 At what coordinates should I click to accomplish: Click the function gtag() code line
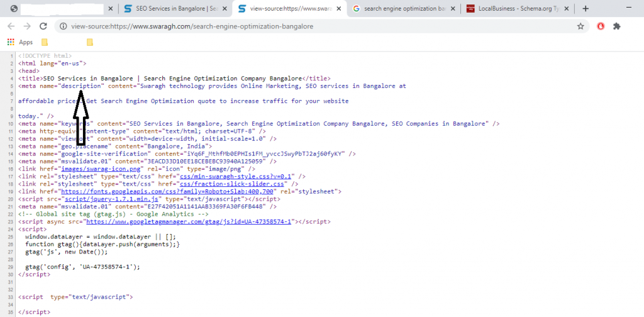pyautogui.click(x=103, y=244)
